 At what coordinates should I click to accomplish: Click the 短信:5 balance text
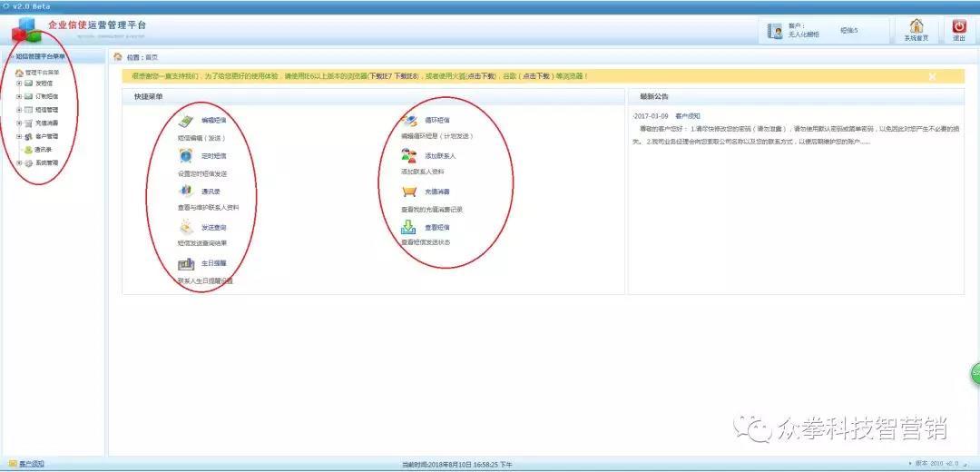[848, 30]
